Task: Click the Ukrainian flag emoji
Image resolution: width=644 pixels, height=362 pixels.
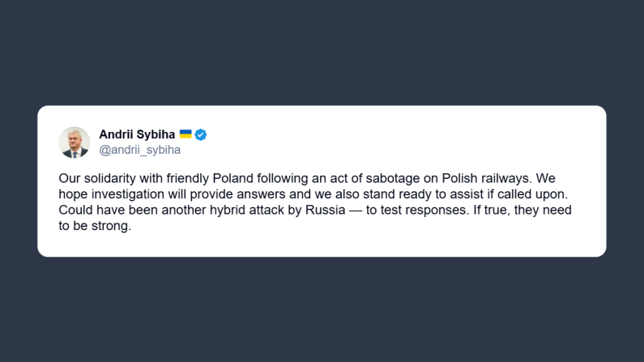Action: tap(186, 134)
